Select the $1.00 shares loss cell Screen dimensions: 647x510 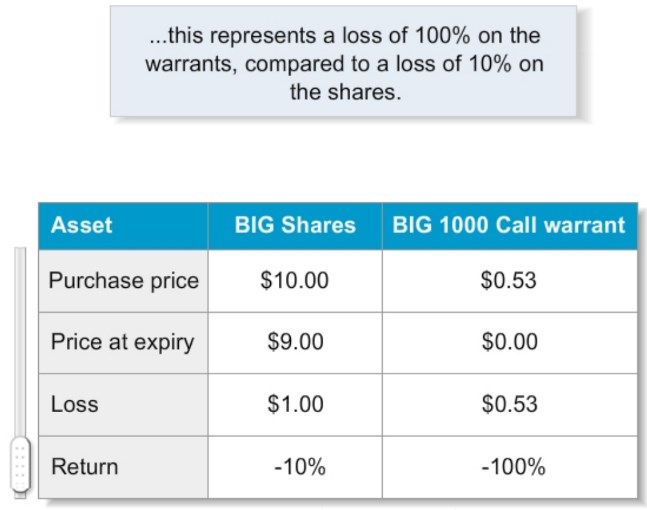295,404
